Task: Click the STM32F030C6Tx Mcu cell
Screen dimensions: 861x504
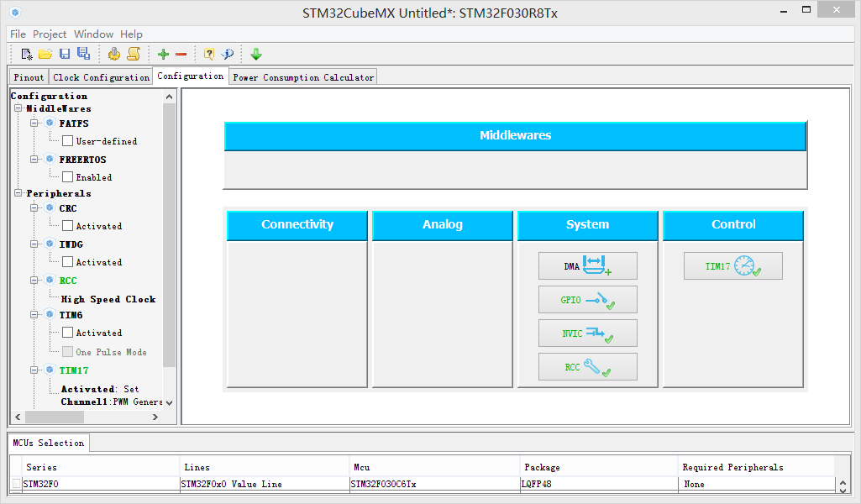Action: point(434,484)
